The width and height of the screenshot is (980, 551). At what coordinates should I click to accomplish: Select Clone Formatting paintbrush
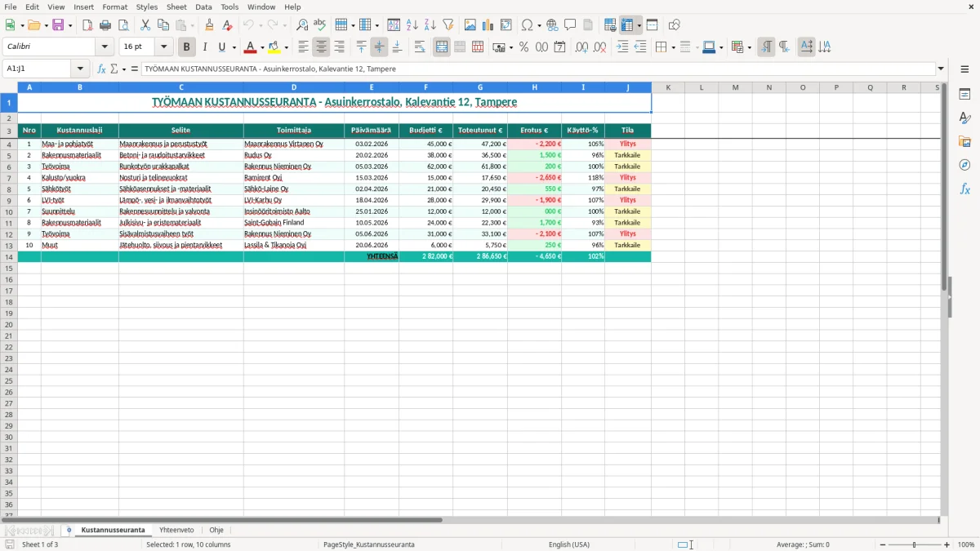pos(209,25)
